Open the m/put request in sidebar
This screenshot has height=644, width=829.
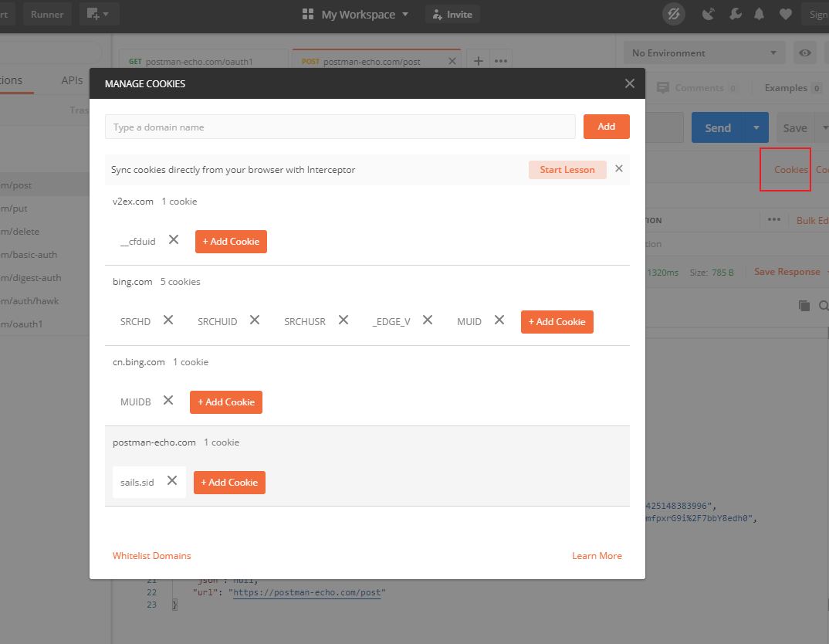[x=45, y=208]
